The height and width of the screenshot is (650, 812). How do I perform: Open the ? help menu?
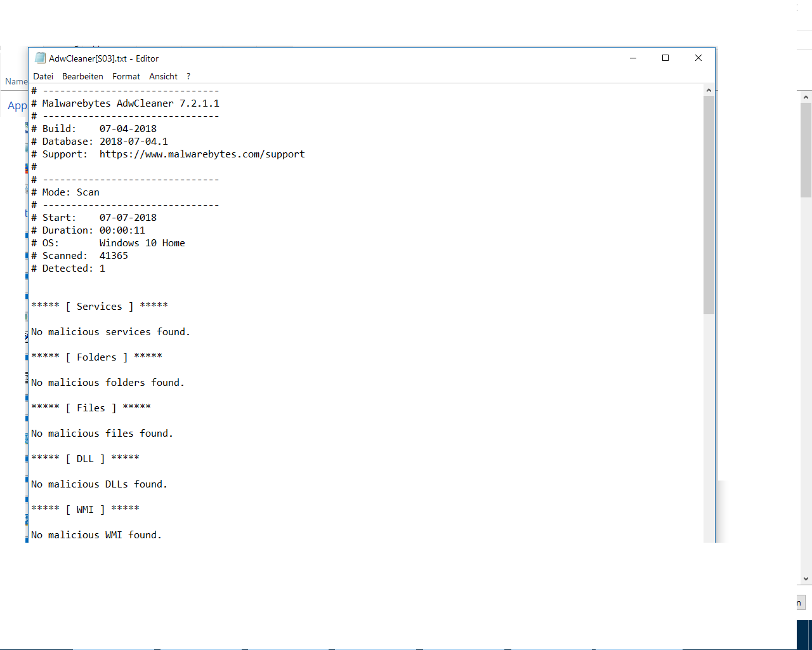[x=188, y=76]
